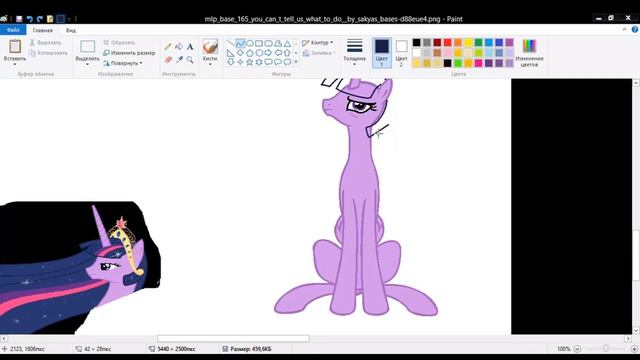Open the Paste (Вставить) dropdown arrow

click(15, 64)
